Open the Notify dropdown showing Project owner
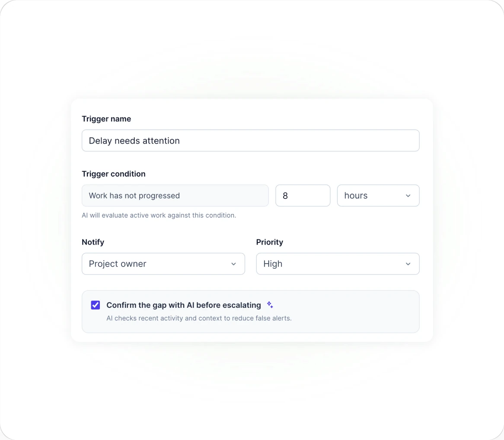The width and height of the screenshot is (504, 440). tap(163, 264)
